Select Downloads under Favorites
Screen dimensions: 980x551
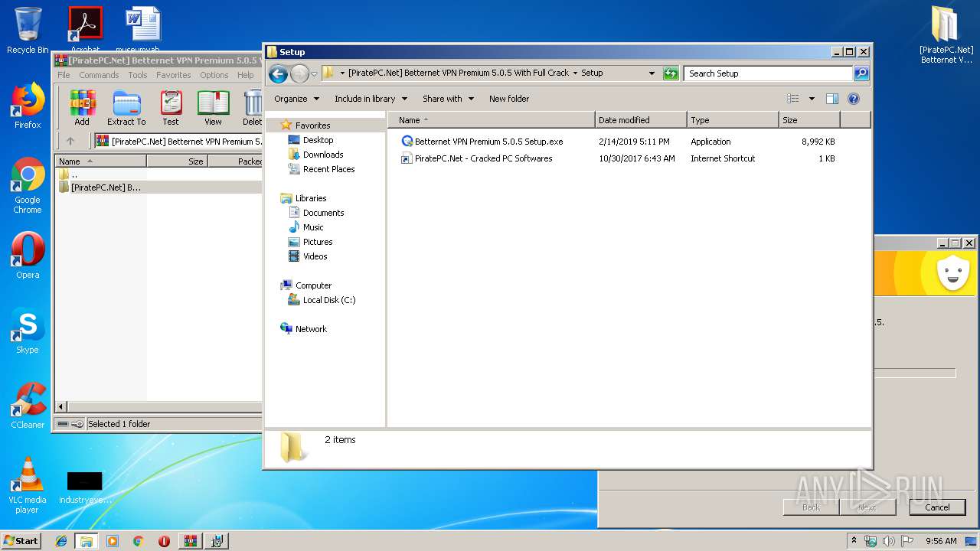(x=322, y=155)
